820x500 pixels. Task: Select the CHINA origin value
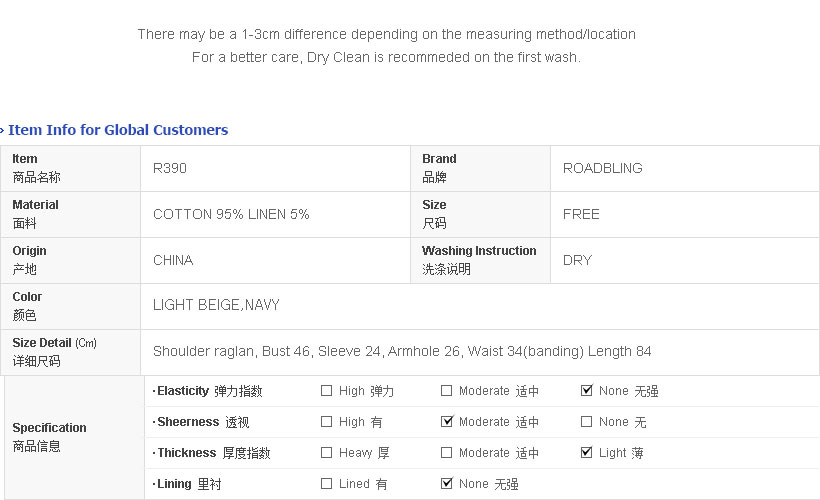[173, 260]
